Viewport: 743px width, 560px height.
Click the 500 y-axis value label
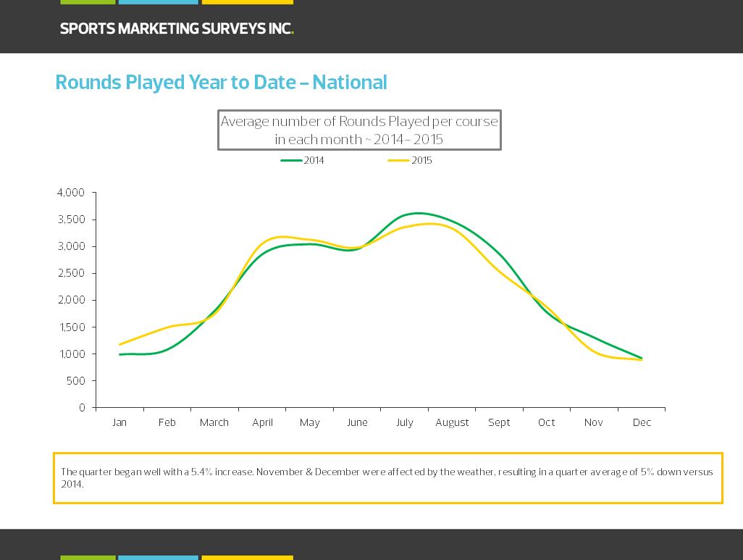point(75,381)
